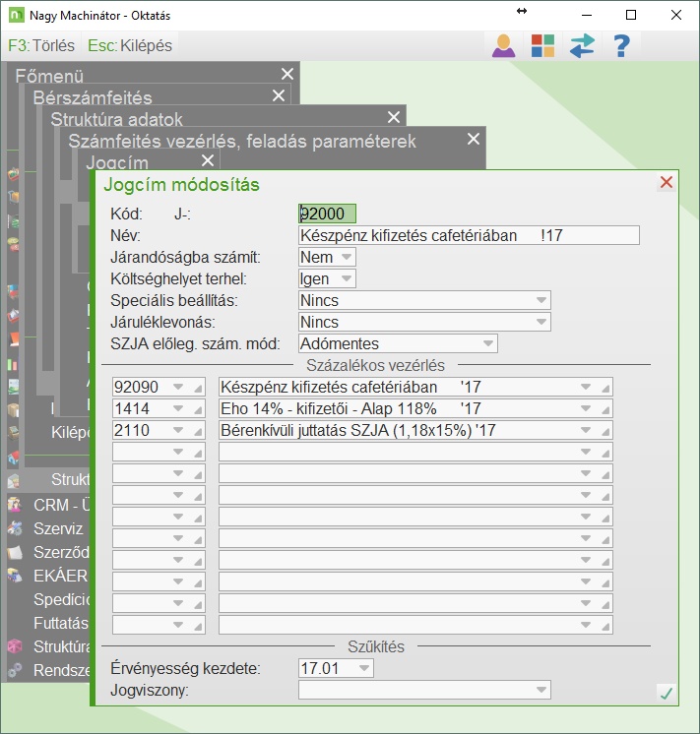This screenshot has height=734, width=700.
Task: Open help with the question mark icon
Action: coord(621,46)
